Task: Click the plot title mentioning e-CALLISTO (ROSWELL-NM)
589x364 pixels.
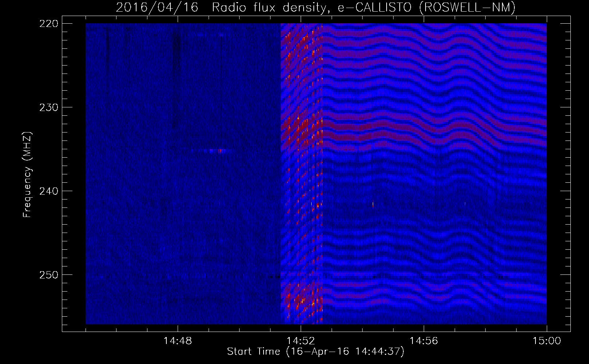Action: [316, 7]
